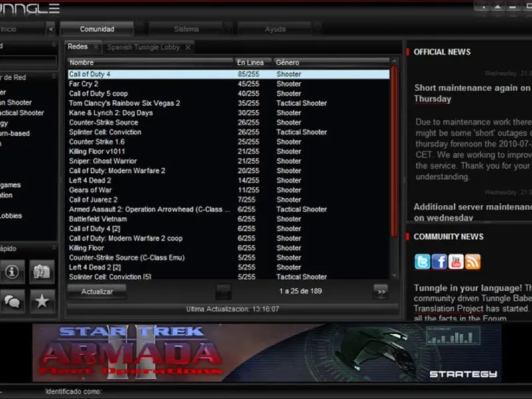Viewport: 532px width, 399px height.
Task: Select the Killing Floor v1011 network
Action: pyautogui.click(x=228, y=152)
